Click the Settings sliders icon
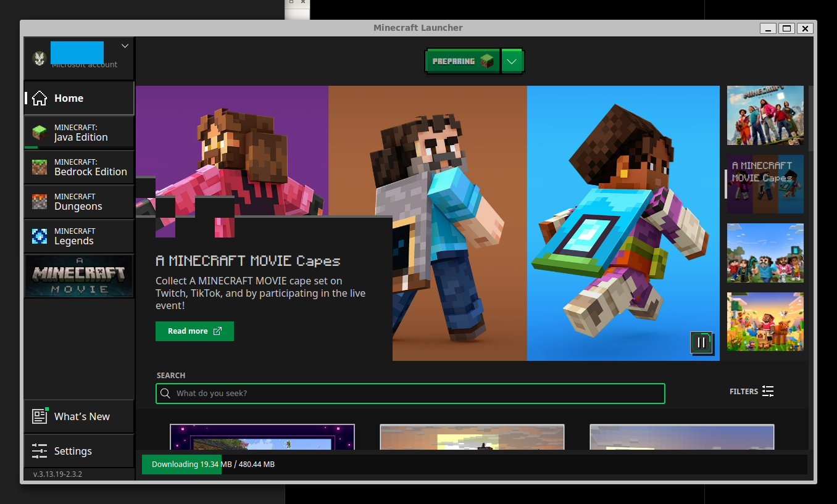Screen dimensions: 837x504 point(40,451)
